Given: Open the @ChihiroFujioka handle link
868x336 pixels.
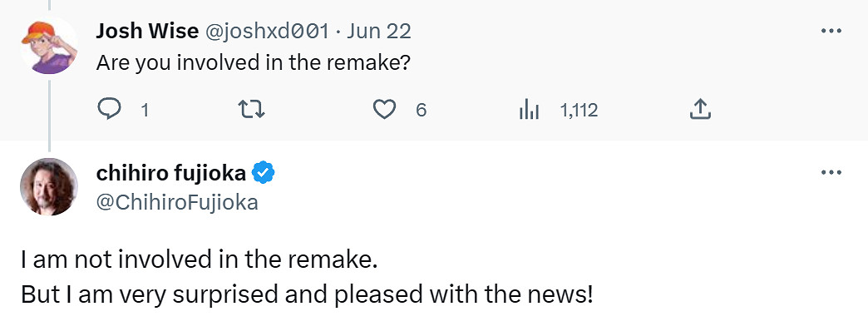Looking at the screenshot, I should [177, 202].
